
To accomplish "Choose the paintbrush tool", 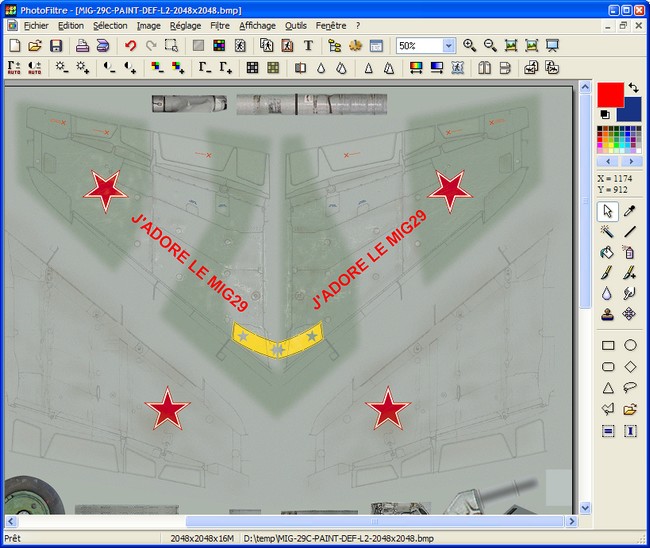I will tap(607, 272).
